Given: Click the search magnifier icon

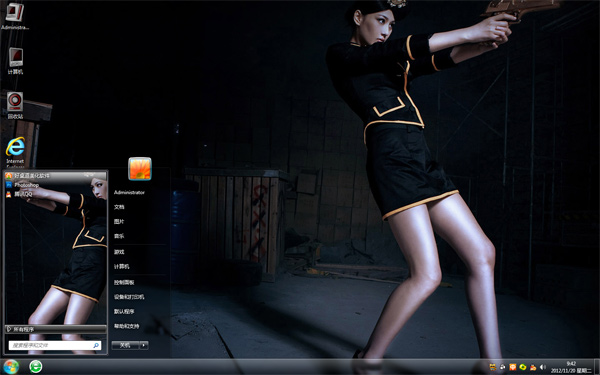Looking at the screenshot, I should coord(96,345).
